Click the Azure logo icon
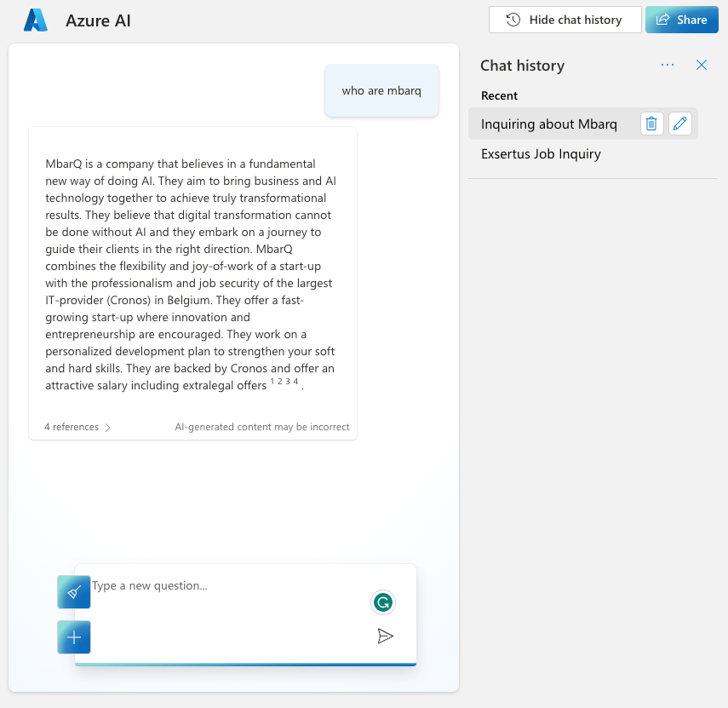728x708 pixels. 36,20
